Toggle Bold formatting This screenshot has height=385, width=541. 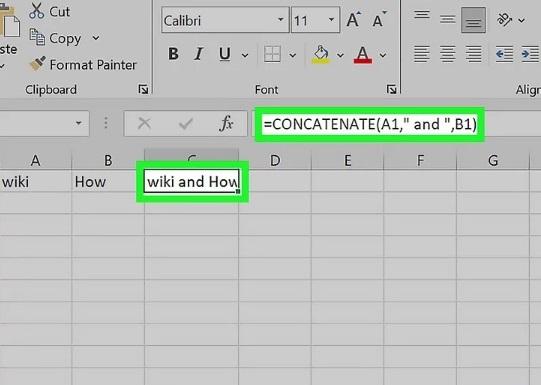click(x=173, y=54)
